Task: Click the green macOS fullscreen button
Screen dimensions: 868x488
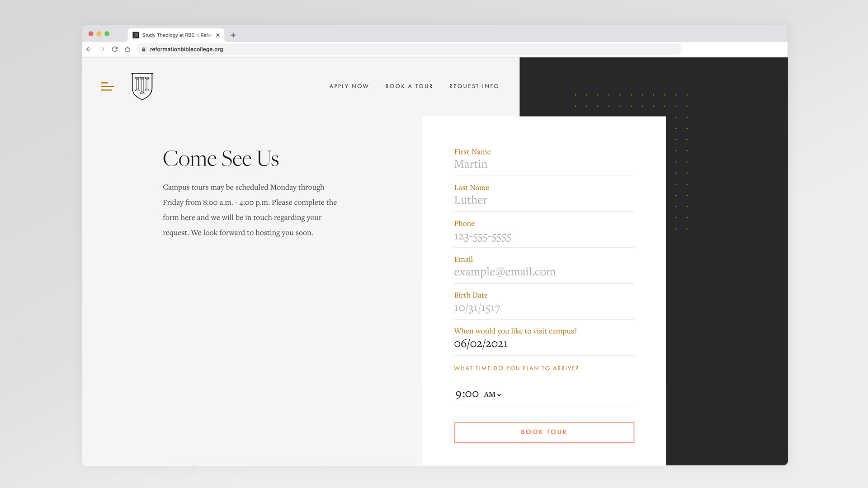Action: [107, 34]
